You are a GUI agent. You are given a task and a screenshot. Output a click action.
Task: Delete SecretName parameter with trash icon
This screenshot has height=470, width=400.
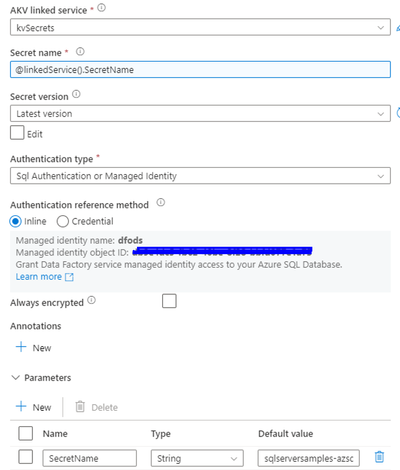point(379,457)
